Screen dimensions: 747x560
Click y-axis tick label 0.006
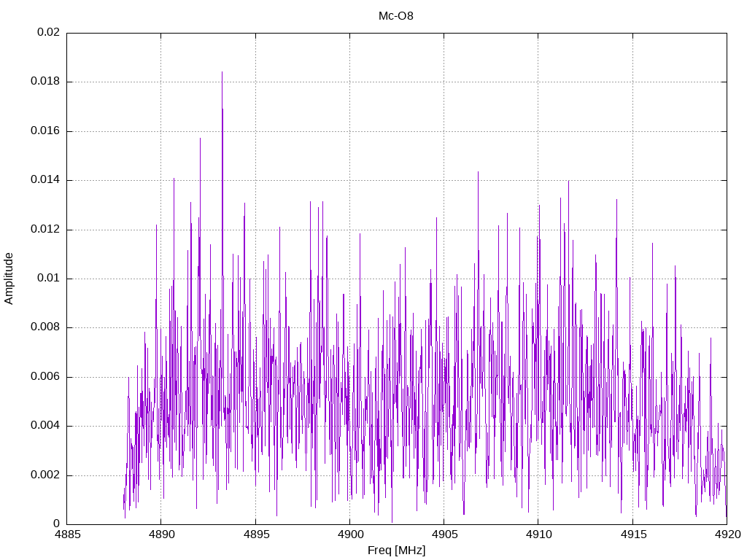45,377
